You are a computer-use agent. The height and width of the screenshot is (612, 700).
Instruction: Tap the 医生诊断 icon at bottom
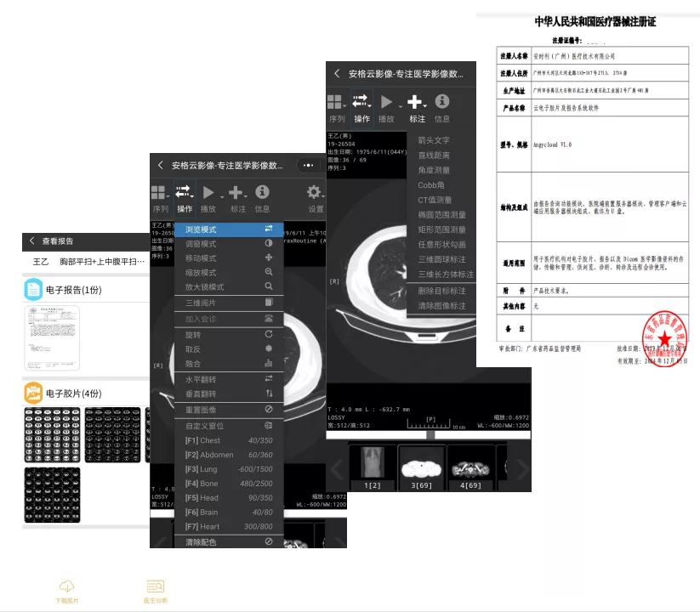point(155,587)
